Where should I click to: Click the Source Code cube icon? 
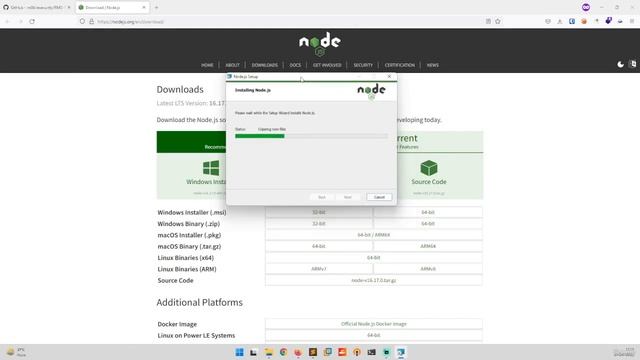click(429, 168)
